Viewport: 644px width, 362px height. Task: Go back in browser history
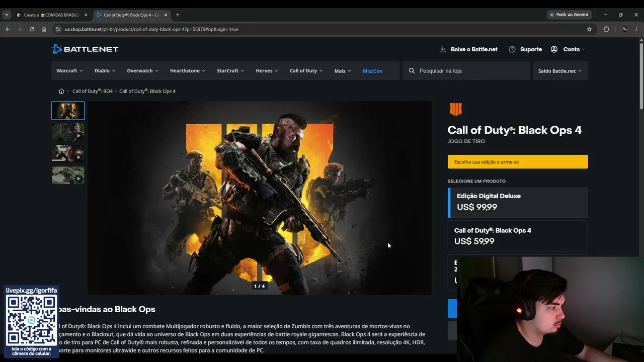(8, 29)
